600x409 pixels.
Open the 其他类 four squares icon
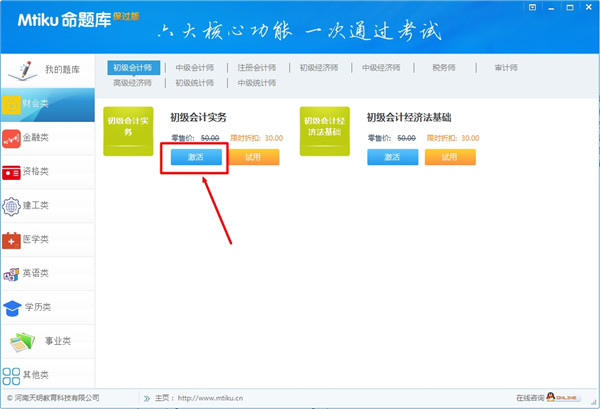point(11,376)
